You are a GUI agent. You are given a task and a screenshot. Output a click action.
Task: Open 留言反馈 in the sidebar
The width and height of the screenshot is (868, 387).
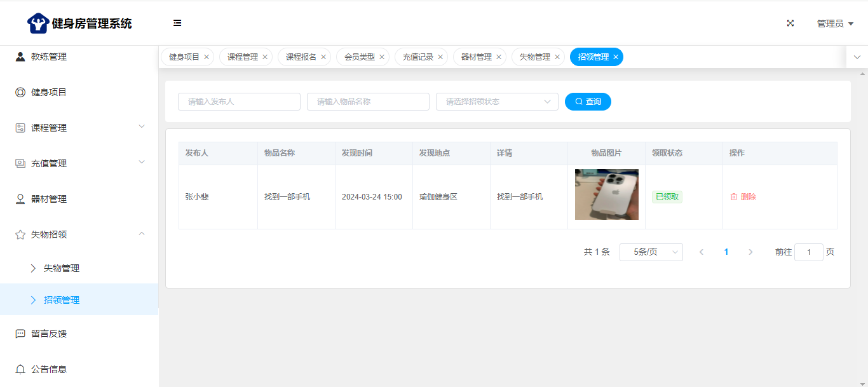pyautogui.click(x=49, y=334)
